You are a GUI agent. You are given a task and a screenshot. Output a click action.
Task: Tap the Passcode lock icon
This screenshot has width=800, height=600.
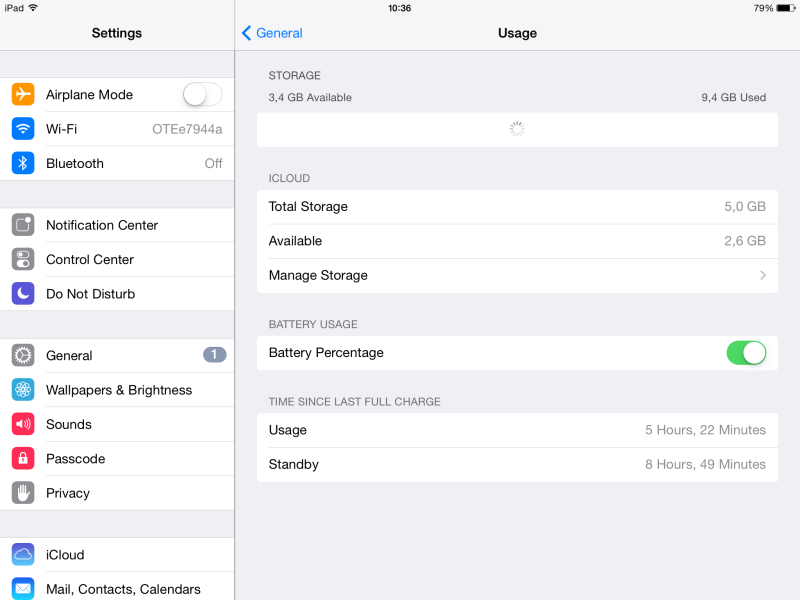click(x=23, y=459)
